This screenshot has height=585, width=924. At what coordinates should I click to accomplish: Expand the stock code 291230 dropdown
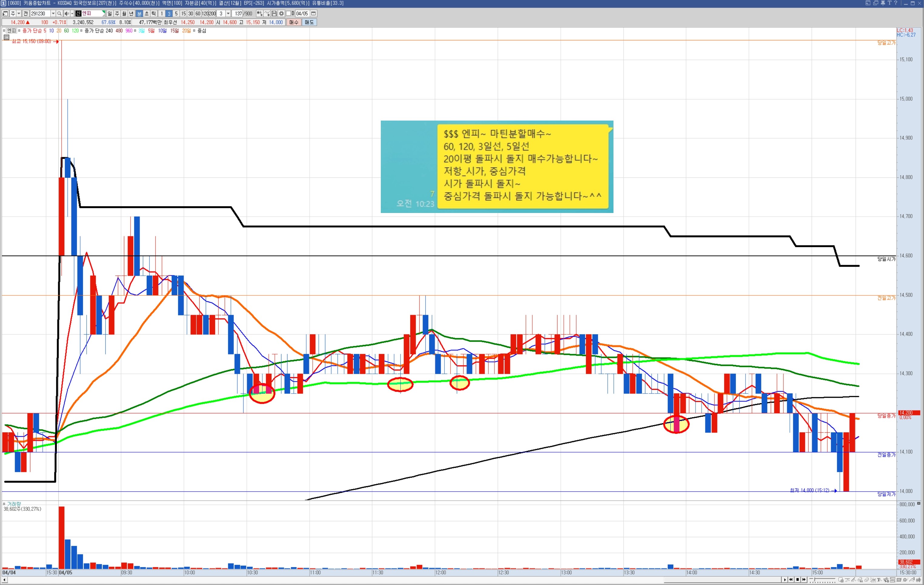point(53,13)
